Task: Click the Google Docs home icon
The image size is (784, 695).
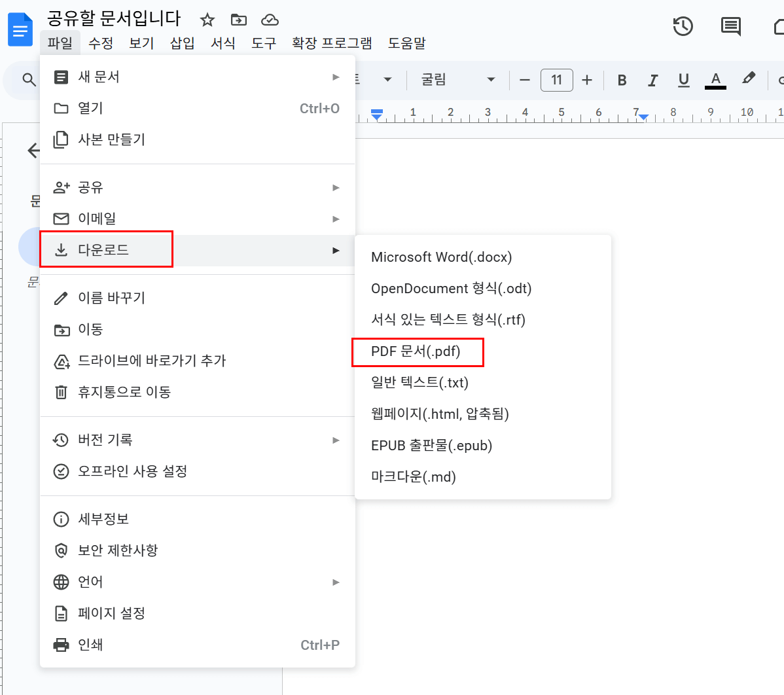Action: (x=20, y=29)
